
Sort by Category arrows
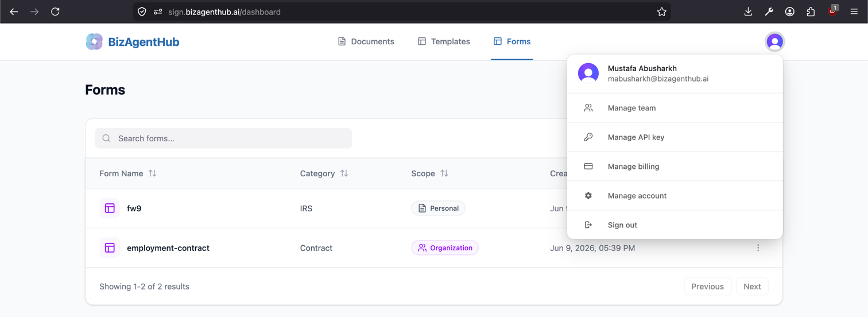coord(344,173)
